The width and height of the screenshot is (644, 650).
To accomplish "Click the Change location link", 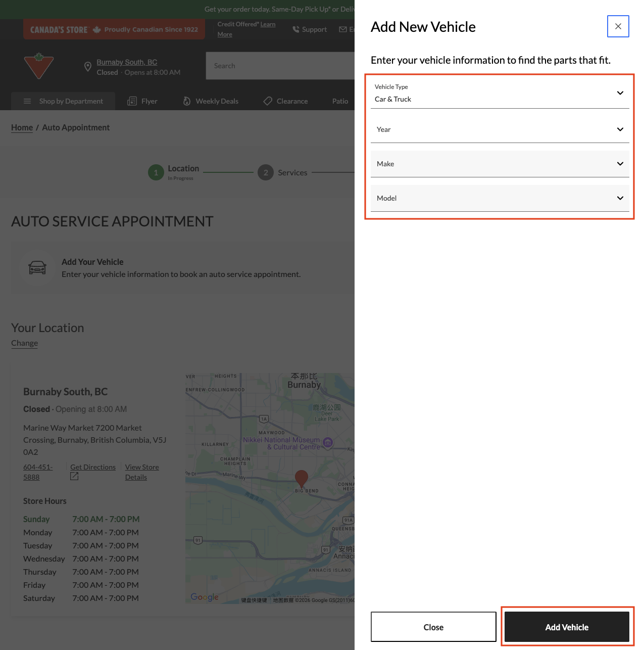I will [x=24, y=343].
